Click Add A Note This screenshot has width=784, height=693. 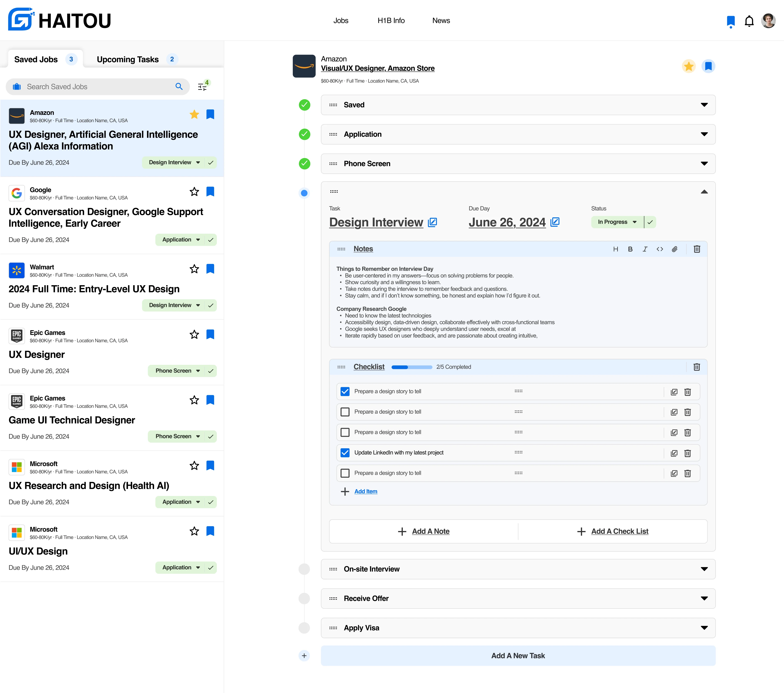(x=423, y=532)
